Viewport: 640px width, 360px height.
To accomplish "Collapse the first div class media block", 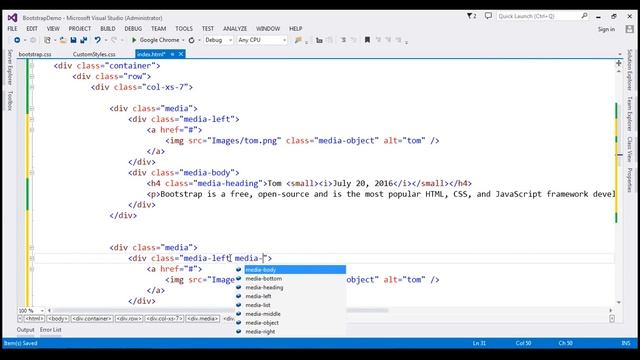I will coord(32,109).
